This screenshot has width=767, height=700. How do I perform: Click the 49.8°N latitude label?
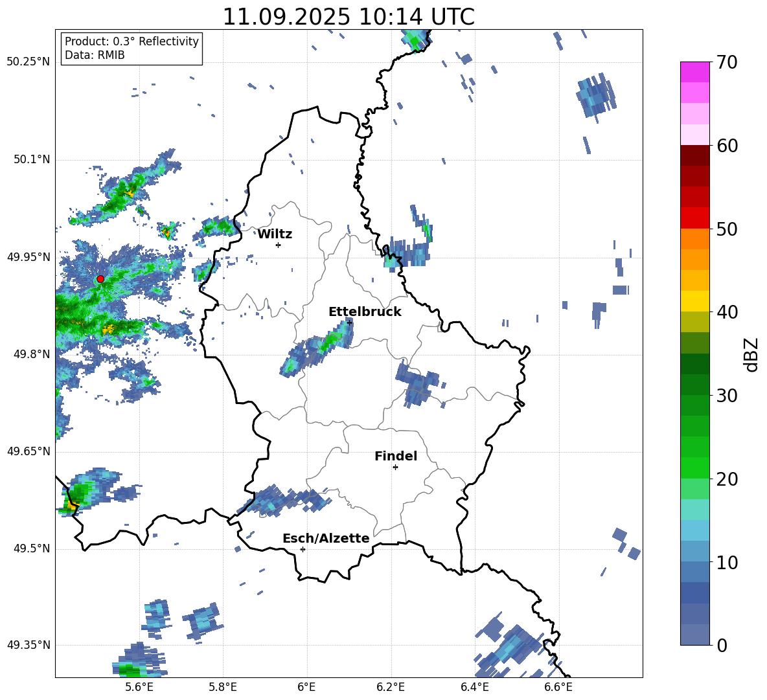[x=31, y=354]
